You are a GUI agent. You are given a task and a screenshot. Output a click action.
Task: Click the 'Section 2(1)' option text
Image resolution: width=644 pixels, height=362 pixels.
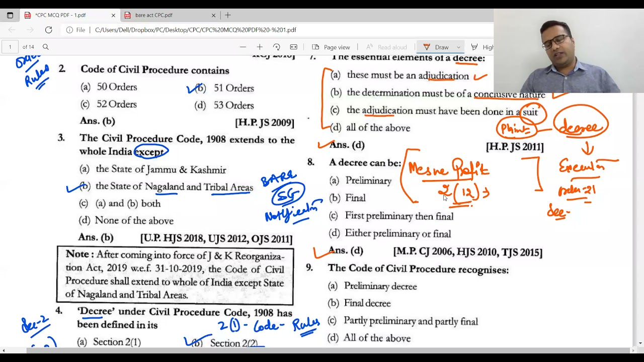click(117, 342)
